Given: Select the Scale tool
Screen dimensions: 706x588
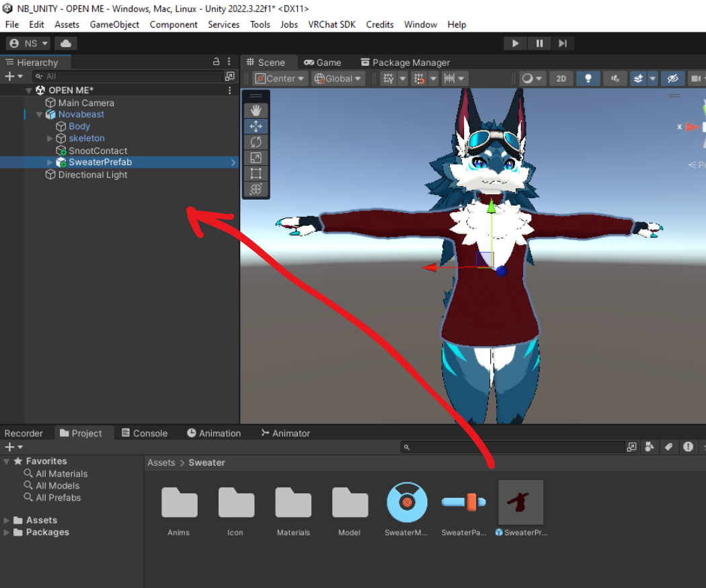Looking at the screenshot, I should [x=256, y=157].
